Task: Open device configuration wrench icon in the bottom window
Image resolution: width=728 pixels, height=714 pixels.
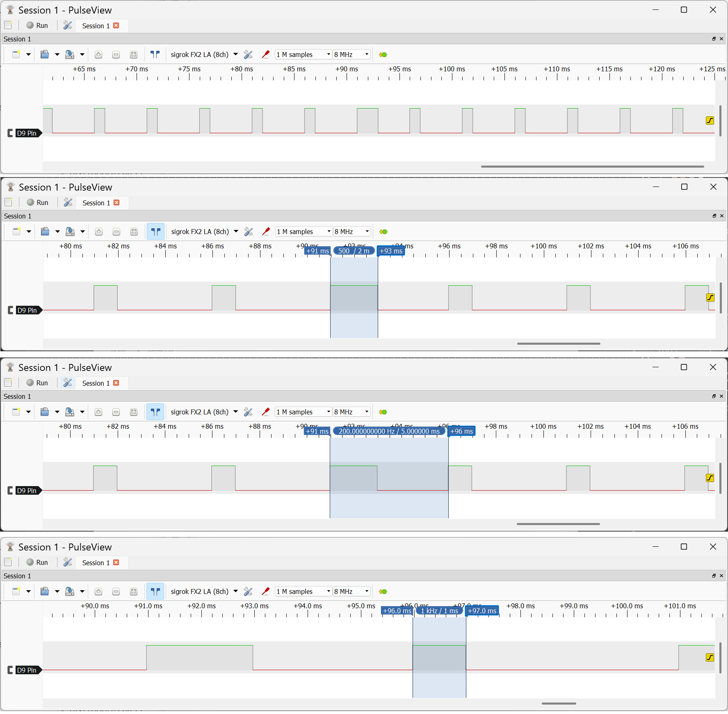Action: coord(248,592)
